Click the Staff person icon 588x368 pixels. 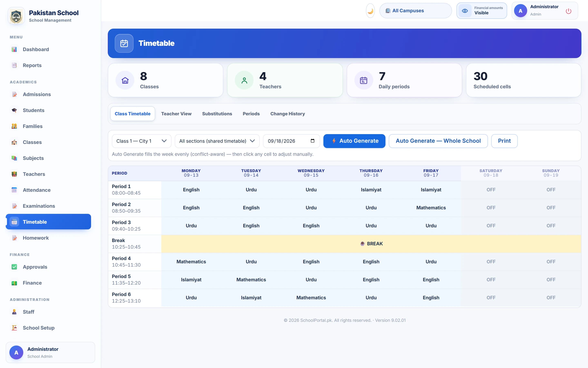point(14,312)
